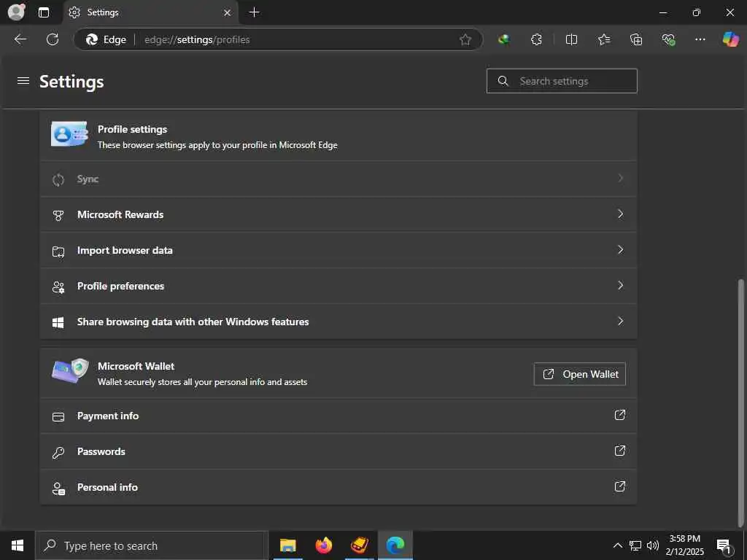747x560 pixels.
Task: Refresh the page
Action: click(53, 39)
